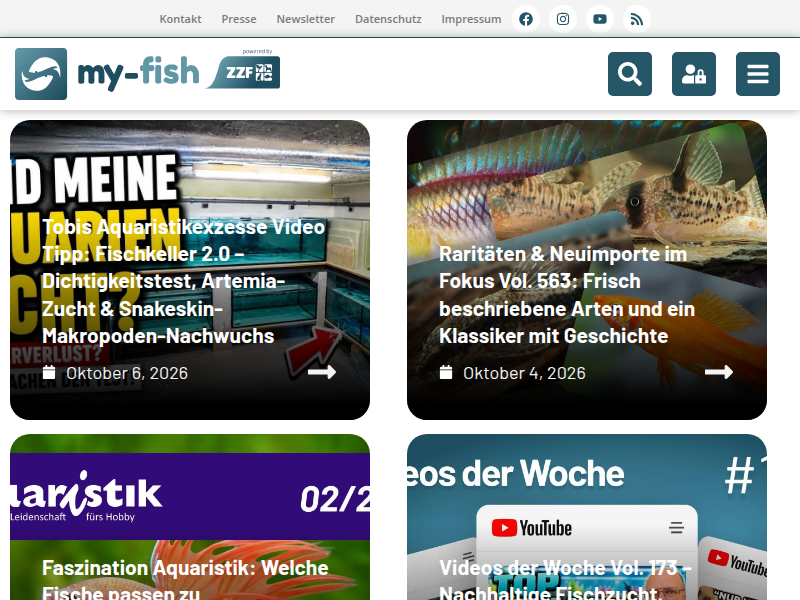Open Videos der Woche Vol. 173 article

(x=565, y=581)
